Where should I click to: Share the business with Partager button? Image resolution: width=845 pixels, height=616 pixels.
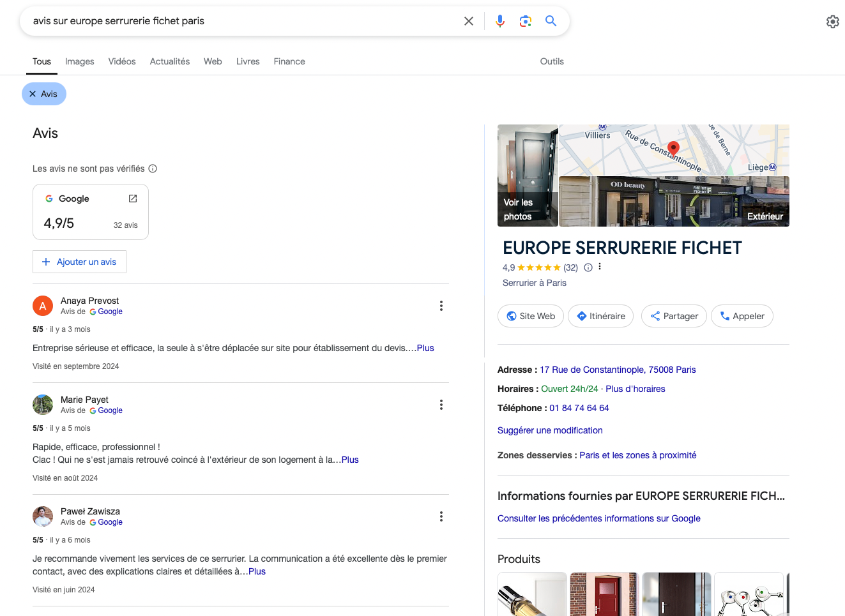[x=674, y=316]
